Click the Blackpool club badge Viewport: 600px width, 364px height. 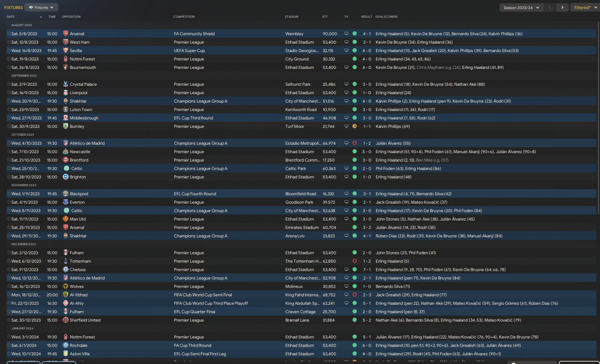pyautogui.click(x=66, y=194)
